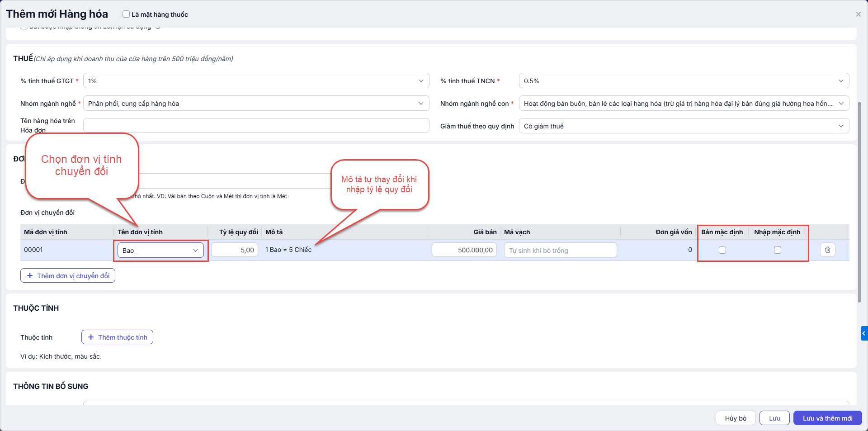The height and width of the screenshot is (431, 868).
Task: Enable Nhập mặc định for unit Bao
Action: [778, 250]
